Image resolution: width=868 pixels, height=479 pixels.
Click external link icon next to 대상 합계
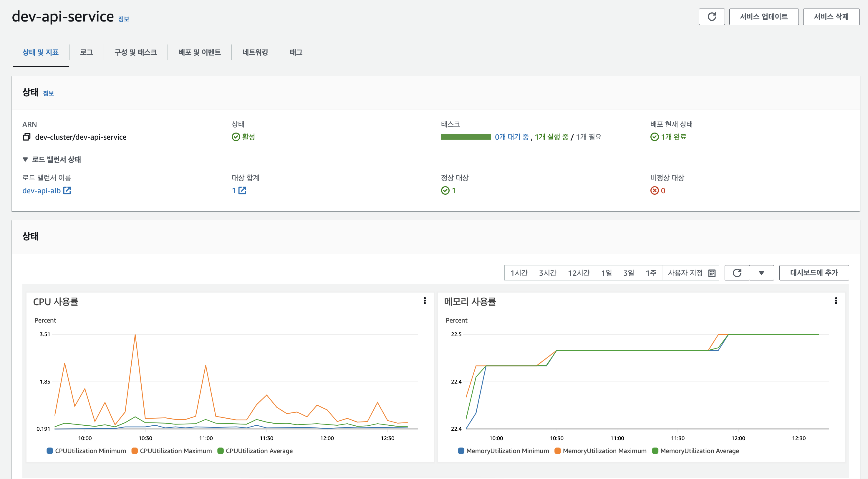tap(242, 191)
